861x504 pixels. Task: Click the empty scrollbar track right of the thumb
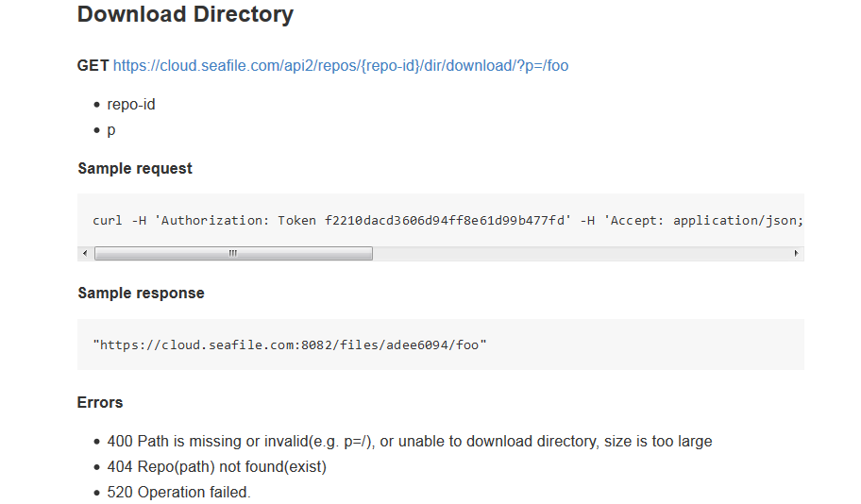(581, 253)
